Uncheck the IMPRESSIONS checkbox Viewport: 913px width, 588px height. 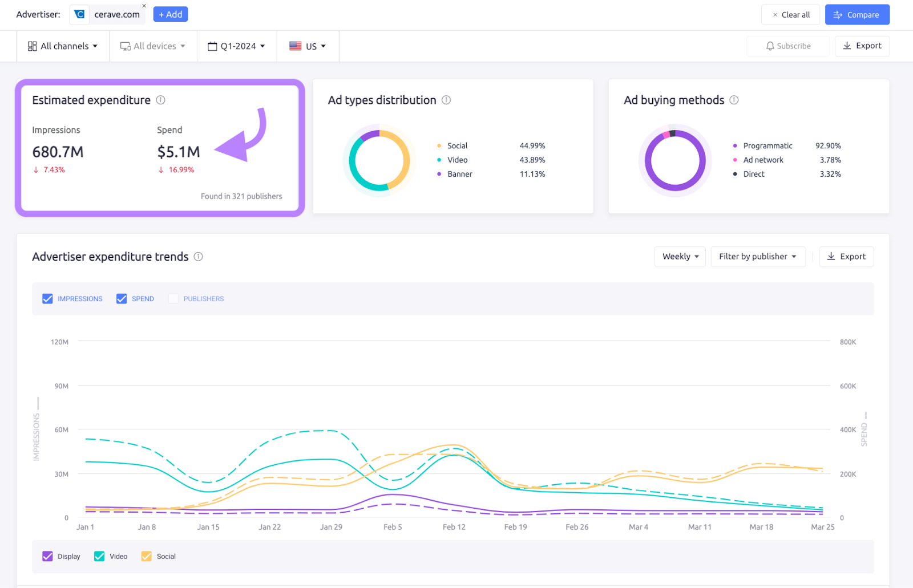(47, 298)
